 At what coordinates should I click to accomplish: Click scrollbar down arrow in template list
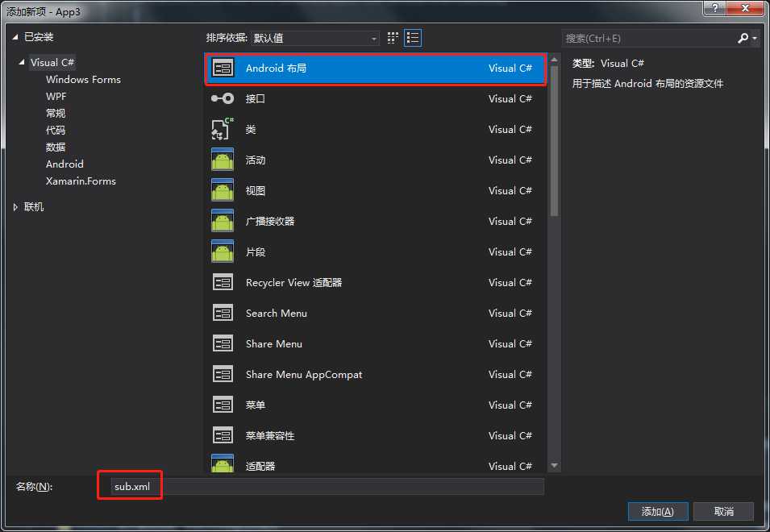click(x=554, y=465)
